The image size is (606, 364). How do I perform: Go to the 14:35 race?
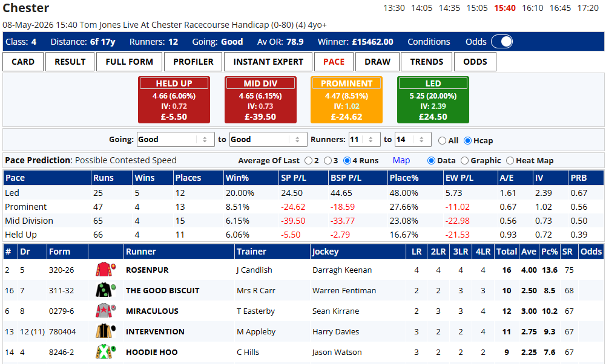pyautogui.click(x=449, y=8)
